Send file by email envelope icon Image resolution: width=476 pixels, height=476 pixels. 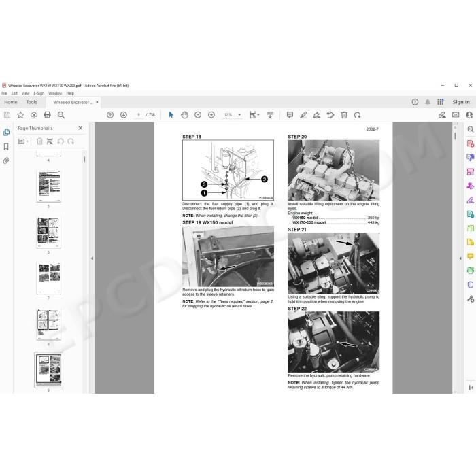point(456,115)
